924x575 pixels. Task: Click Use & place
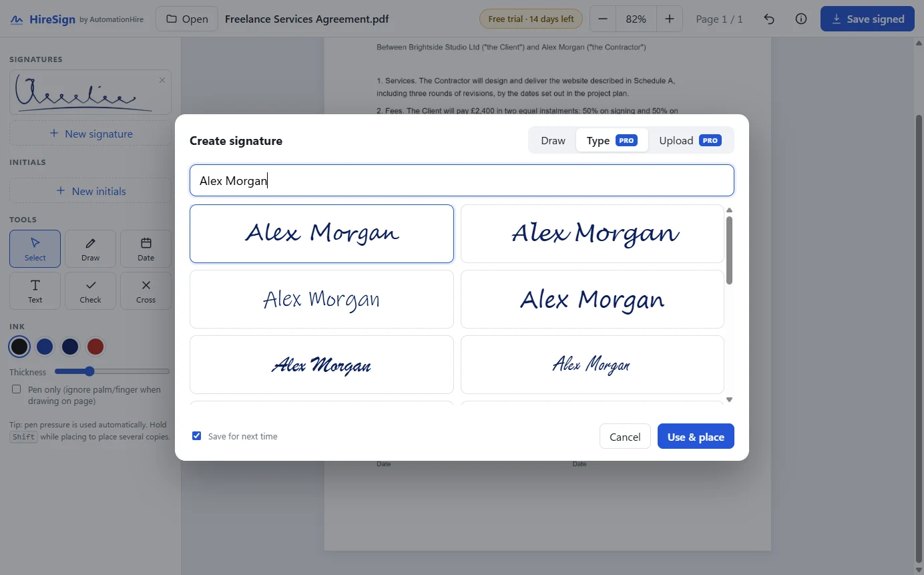tap(696, 437)
